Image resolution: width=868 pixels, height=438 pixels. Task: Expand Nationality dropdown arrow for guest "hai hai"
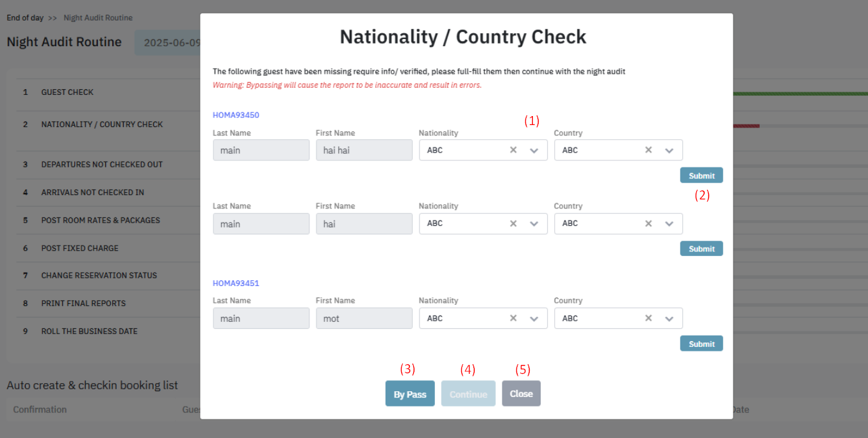point(534,151)
